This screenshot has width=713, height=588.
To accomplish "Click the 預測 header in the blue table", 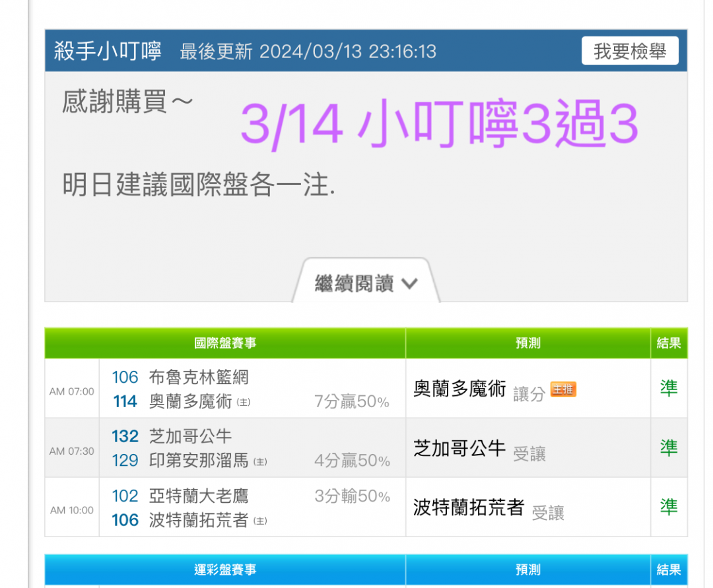I will coord(528,570).
